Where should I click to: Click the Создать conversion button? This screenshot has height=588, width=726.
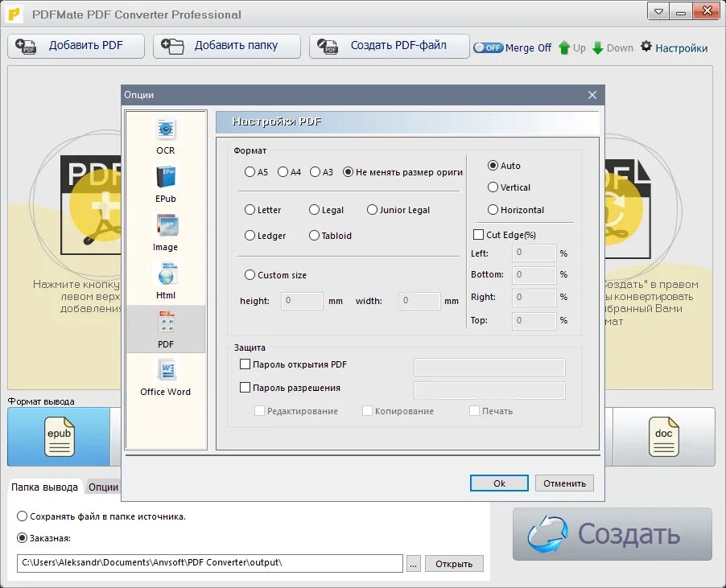[x=612, y=534]
